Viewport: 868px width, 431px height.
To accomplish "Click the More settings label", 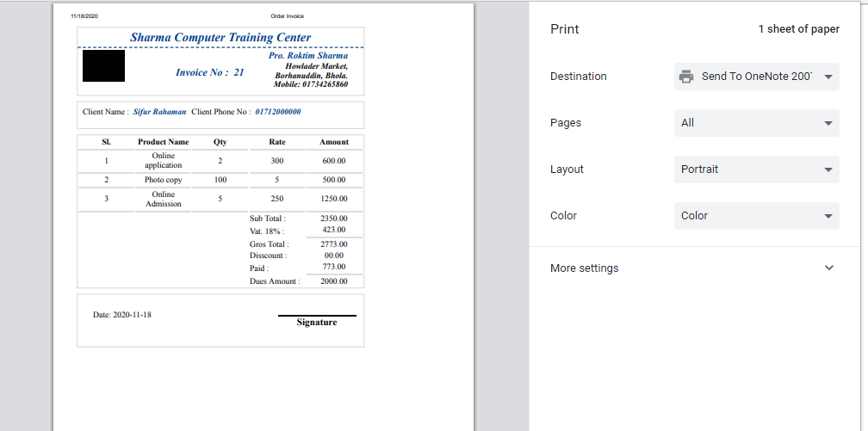I will tap(584, 268).
